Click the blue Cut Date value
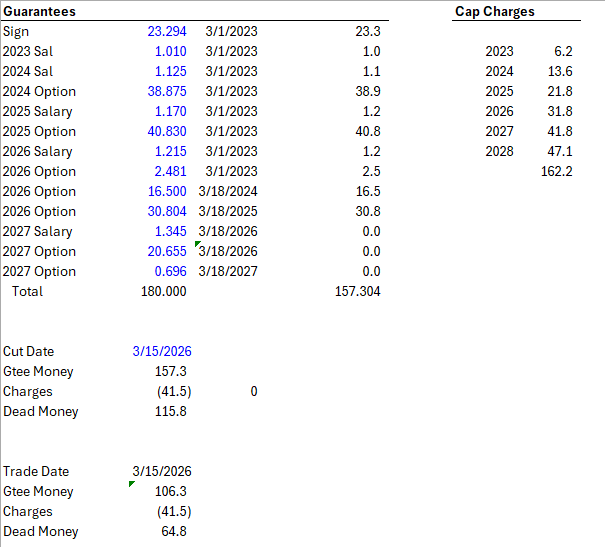 [x=162, y=351]
